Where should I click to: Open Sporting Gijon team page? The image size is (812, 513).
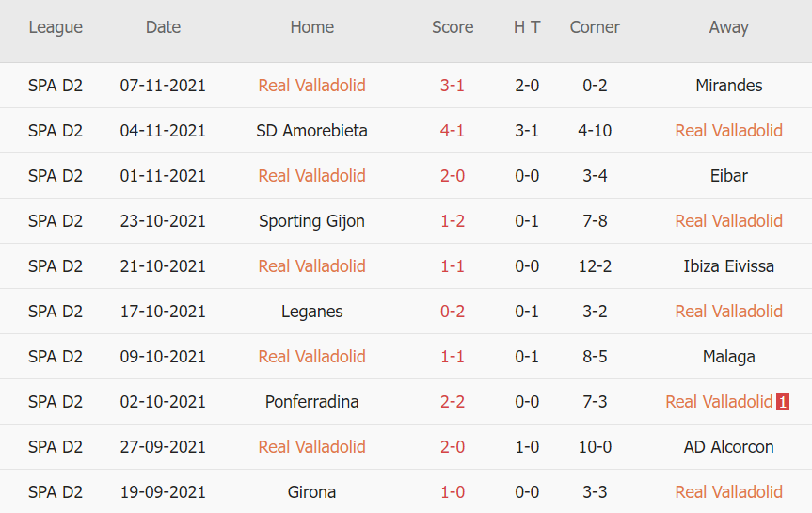tap(311, 221)
